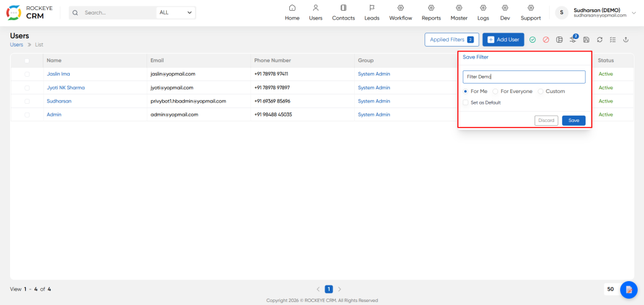The height and width of the screenshot is (305, 644).
Task: Click the filter name input field
Action: click(x=524, y=77)
